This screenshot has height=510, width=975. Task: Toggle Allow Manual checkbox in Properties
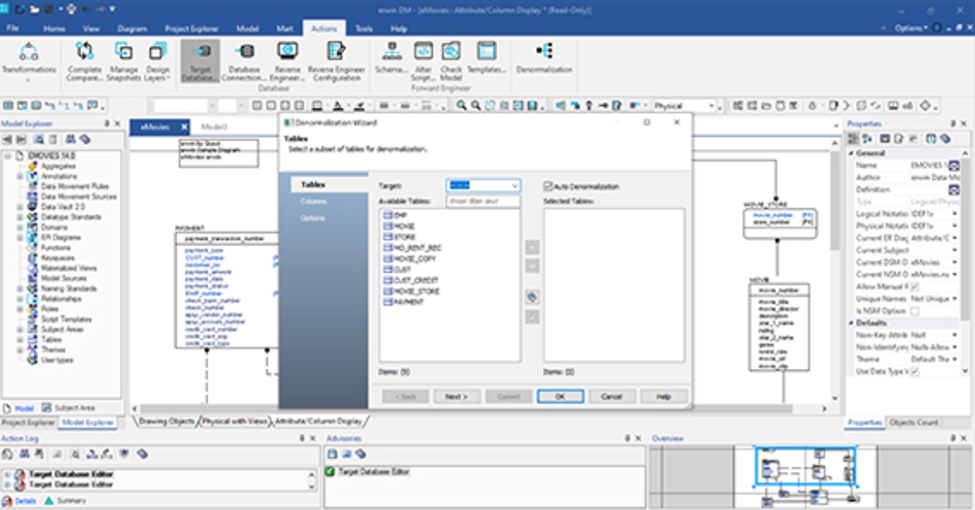[x=915, y=287]
